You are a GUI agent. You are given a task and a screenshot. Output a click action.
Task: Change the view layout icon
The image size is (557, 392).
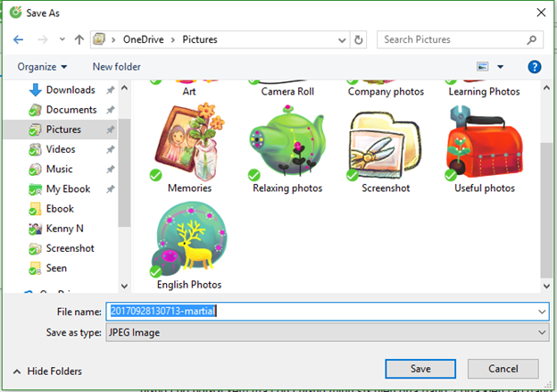tap(482, 66)
